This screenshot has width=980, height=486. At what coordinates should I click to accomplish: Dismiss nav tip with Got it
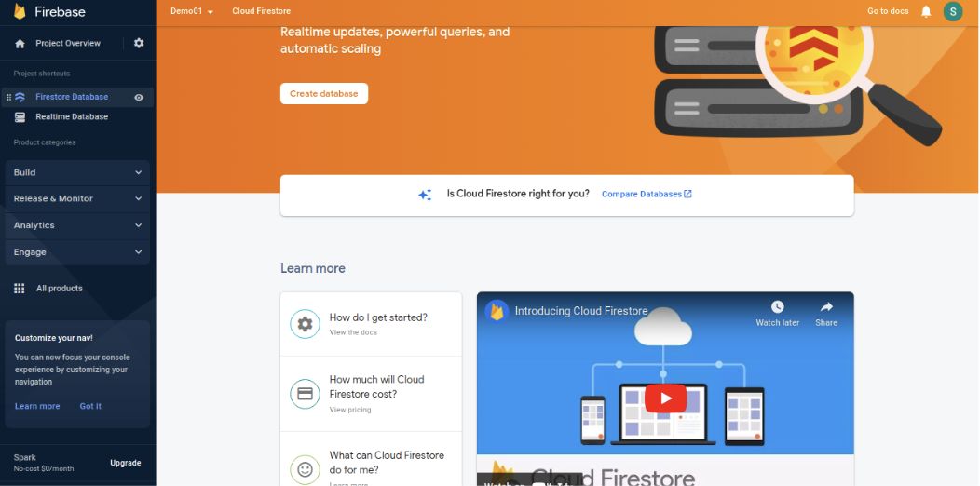(x=90, y=406)
